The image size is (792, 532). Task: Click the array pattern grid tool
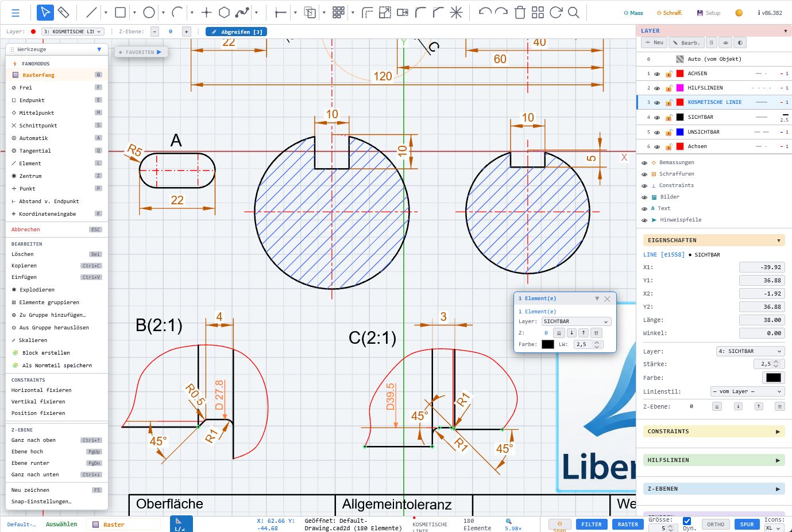pos(338,13)
